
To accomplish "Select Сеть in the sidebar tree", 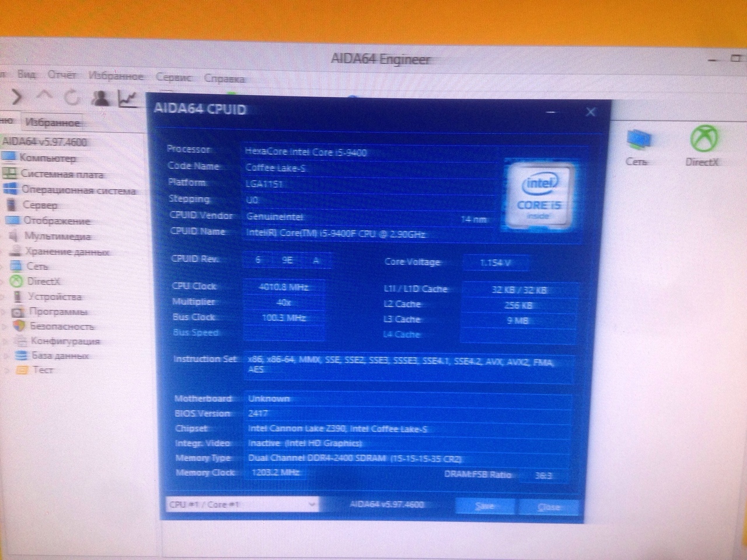I will coord(37,267).
